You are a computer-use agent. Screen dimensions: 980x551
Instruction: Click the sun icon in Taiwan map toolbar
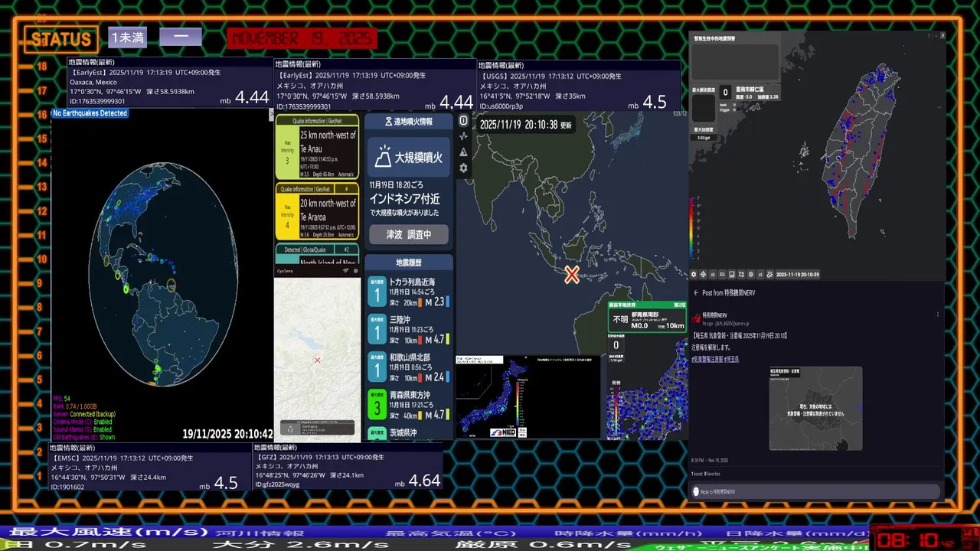[x=769, y=274]
